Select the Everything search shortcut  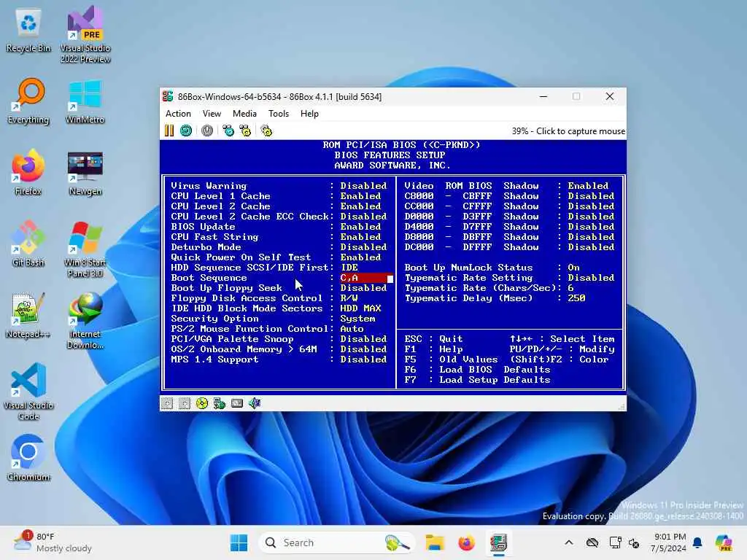(28, 101)
